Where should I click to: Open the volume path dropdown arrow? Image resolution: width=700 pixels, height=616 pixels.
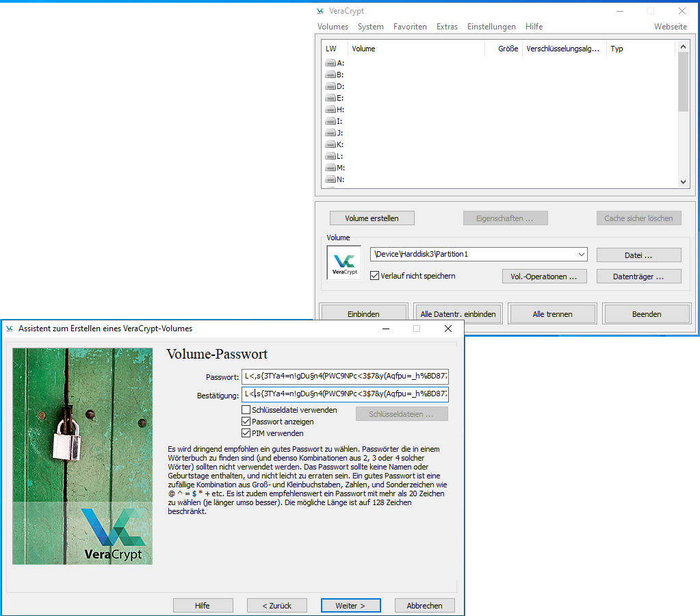[581, 254]
